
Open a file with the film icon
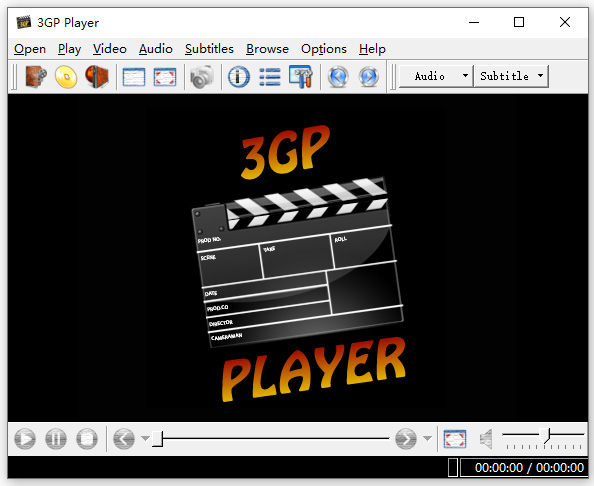pos(36,77)
